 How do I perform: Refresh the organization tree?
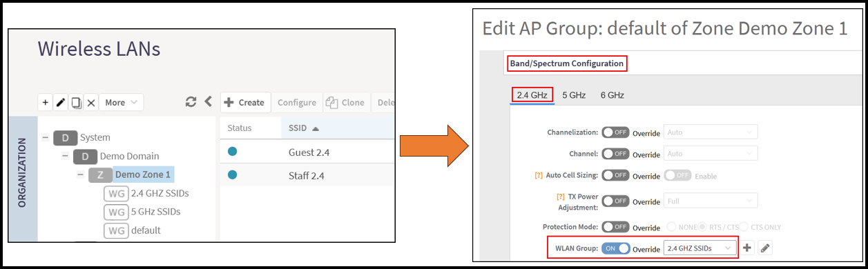click(x=191, y=102)
